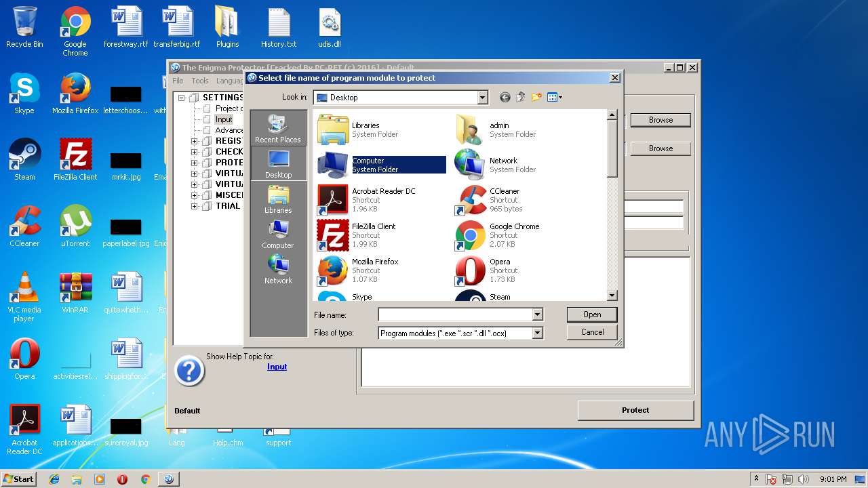This screenshot has width=868, height=488.
Task: Click the Cancel button in dialog
Action: (592, 332)
